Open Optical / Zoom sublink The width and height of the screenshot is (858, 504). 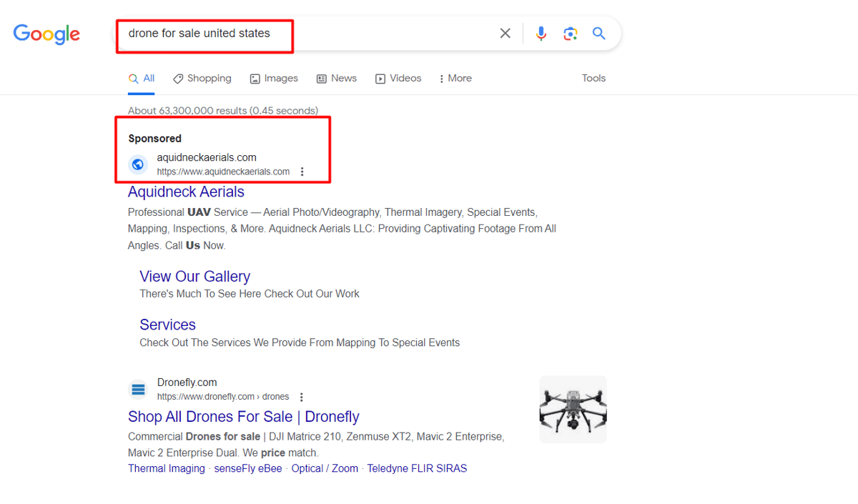coord(325,469)
